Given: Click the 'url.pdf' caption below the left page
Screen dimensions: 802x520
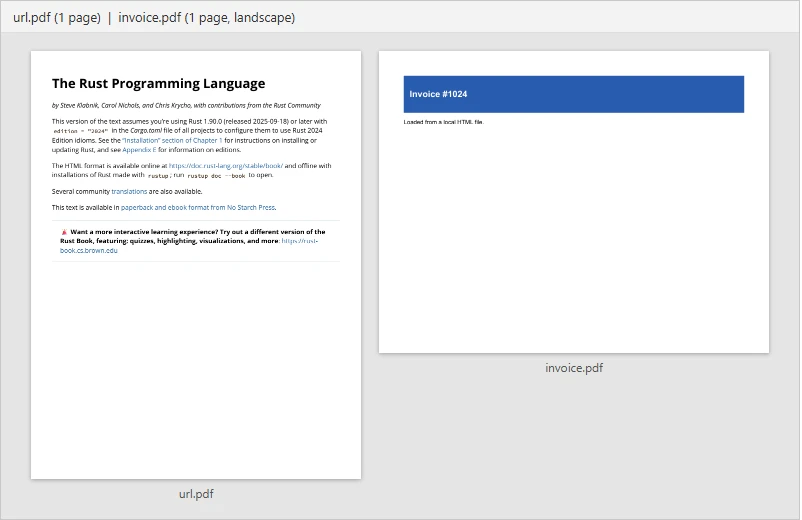Looking at the screenshot, I should tap(196, 494).
